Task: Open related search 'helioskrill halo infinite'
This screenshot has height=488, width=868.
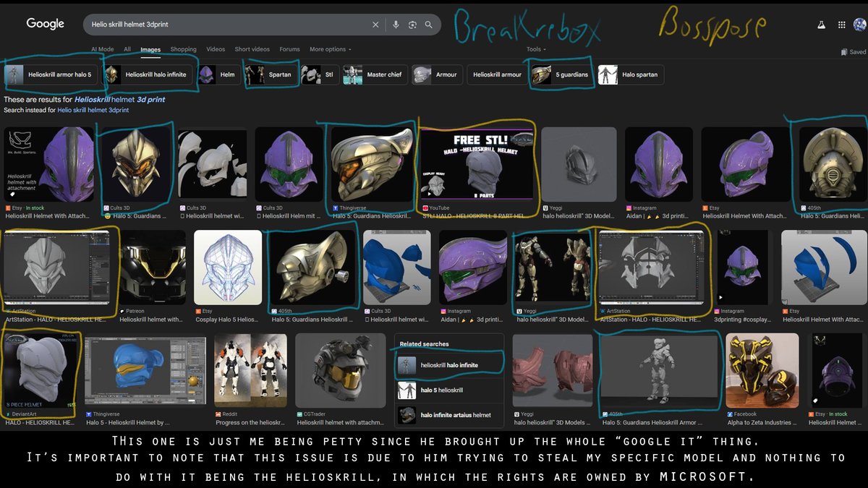Action: pos(449,365)
